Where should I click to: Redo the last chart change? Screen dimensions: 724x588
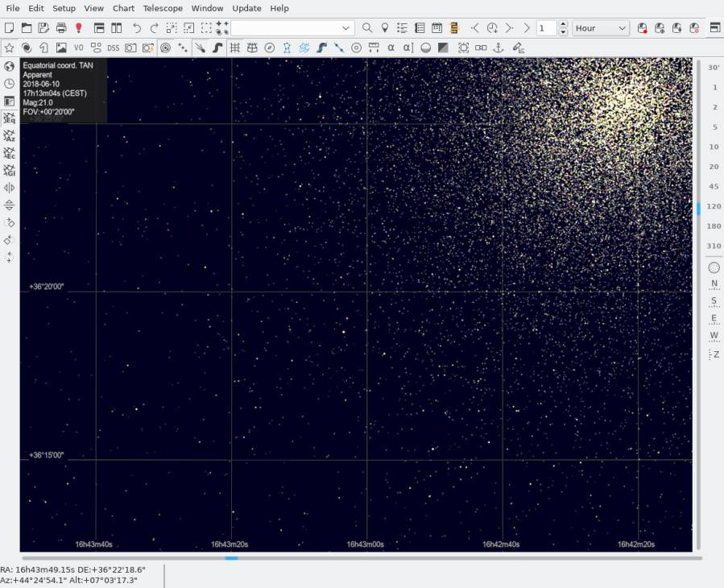click(x=154, y=28)
